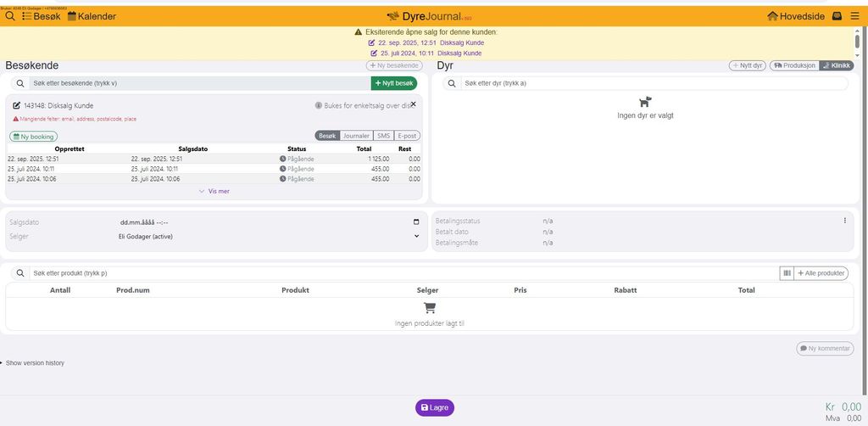
Task: Open the three-dot menu in payment panel
Action: [x=844, y=221]
